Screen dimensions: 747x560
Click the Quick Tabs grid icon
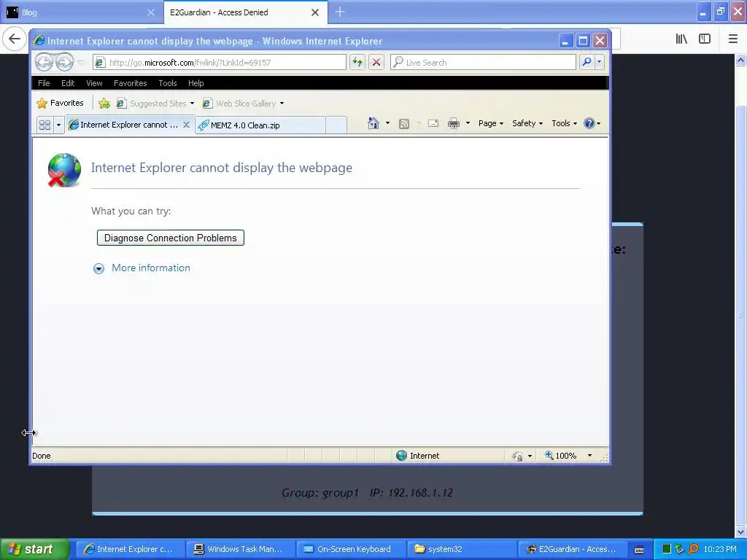44,125
